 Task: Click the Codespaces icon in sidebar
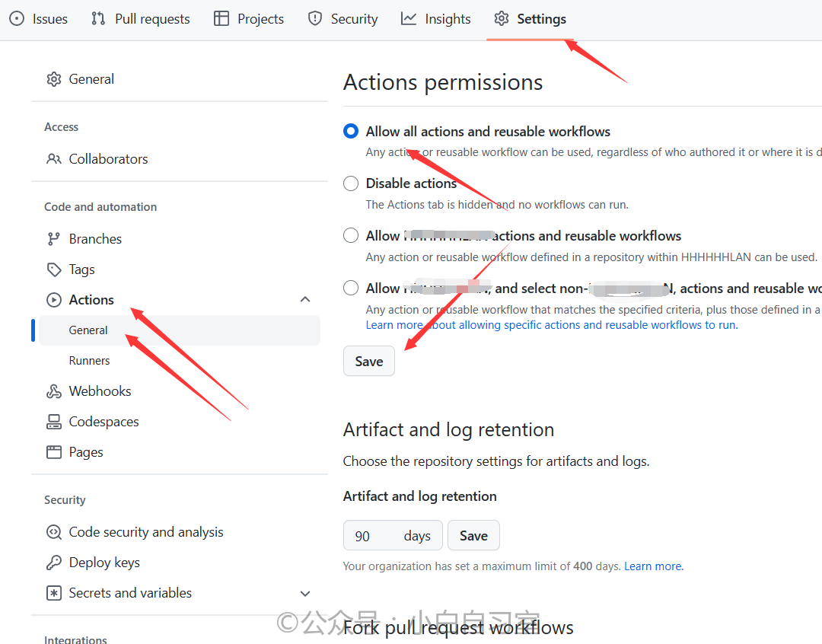pyautogui.click(x=54, y=422)
